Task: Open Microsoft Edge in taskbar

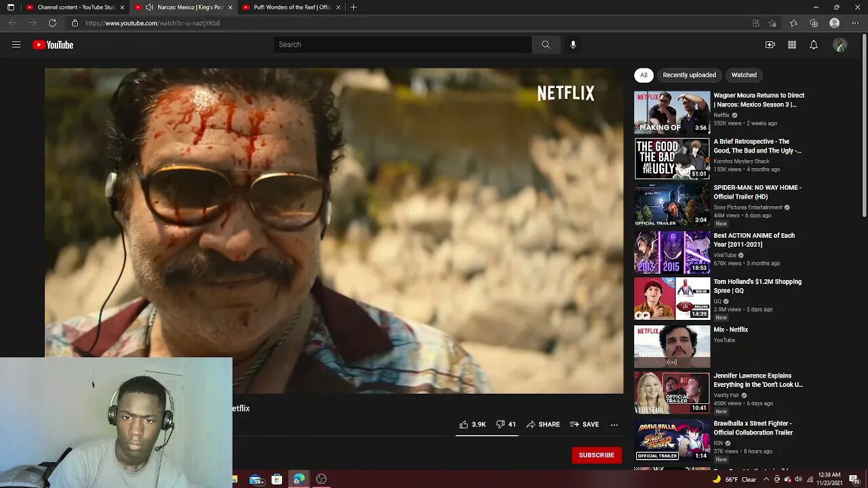Action: coord(298,479)
